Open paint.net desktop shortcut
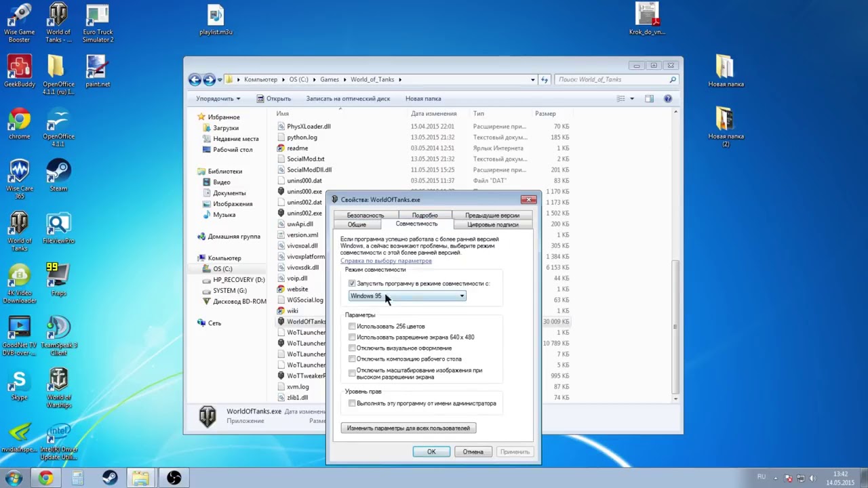 tap(98, 72)
